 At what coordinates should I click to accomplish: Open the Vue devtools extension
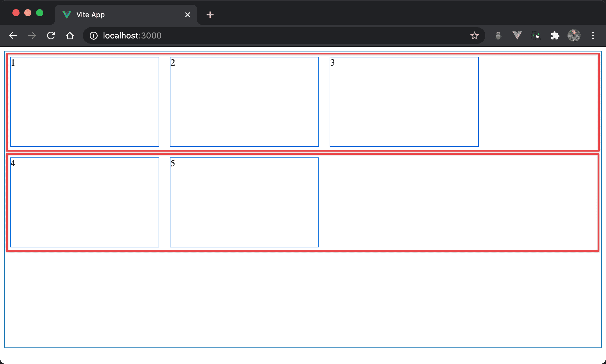tap(517, 36)
